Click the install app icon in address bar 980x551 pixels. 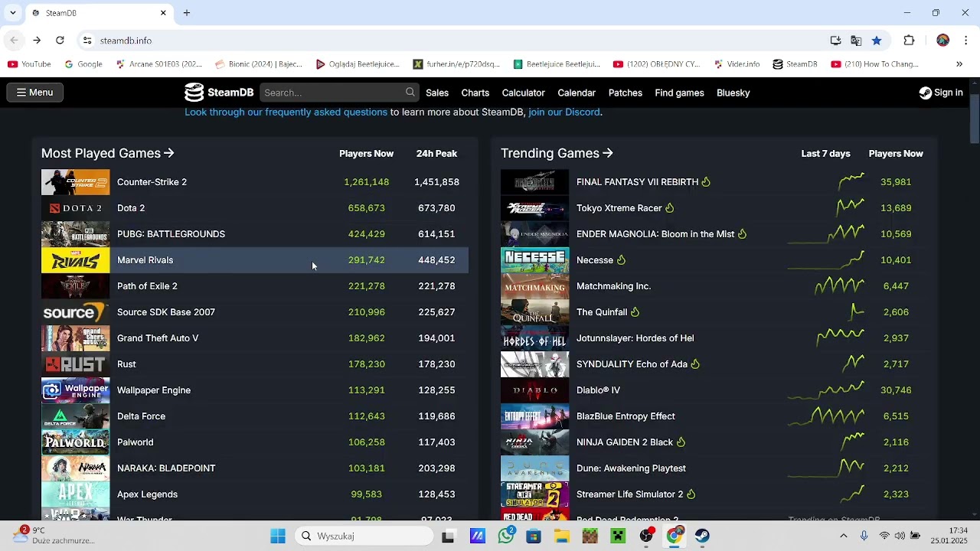pos(835,41)
